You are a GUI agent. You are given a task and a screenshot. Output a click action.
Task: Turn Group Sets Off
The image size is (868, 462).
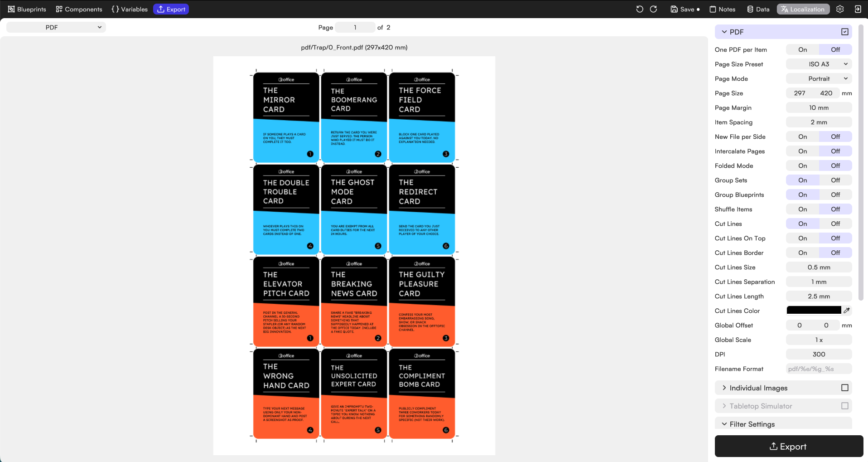[835, 180]
